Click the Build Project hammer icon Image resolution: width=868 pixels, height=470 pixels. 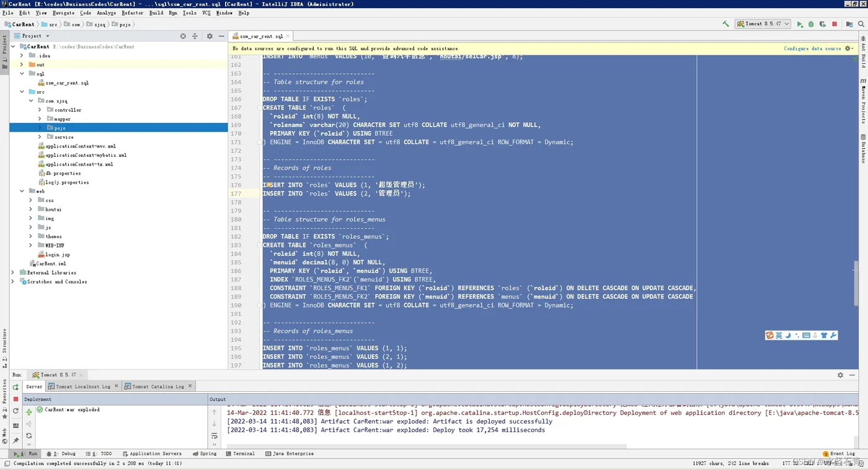[726, 24]
